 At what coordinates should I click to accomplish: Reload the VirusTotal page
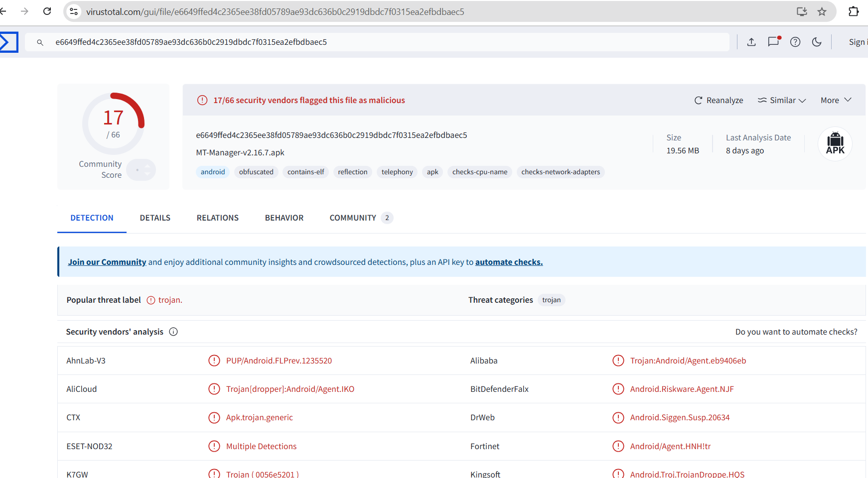point(47,11)
